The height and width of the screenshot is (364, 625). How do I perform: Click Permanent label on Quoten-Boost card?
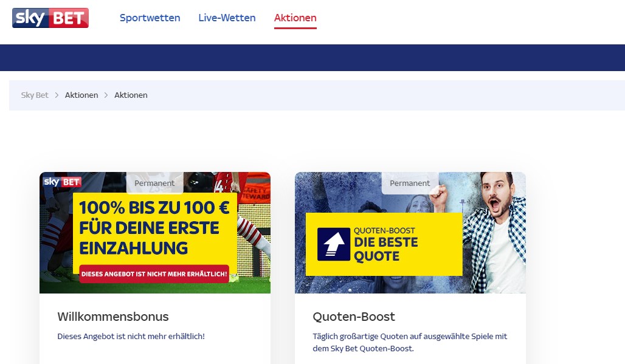410,183
